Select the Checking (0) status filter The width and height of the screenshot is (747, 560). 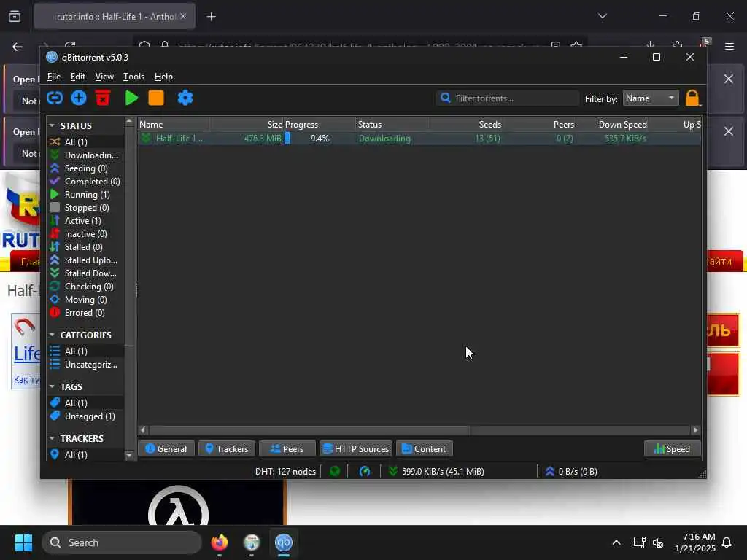(86, 286)
